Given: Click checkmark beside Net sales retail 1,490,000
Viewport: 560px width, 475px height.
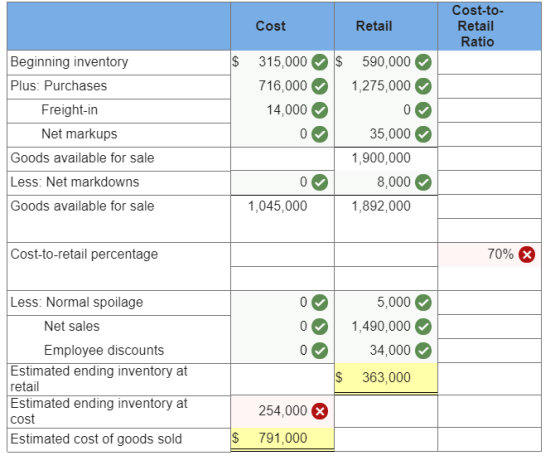Looking at the screenshot, I should pos(423,327).
